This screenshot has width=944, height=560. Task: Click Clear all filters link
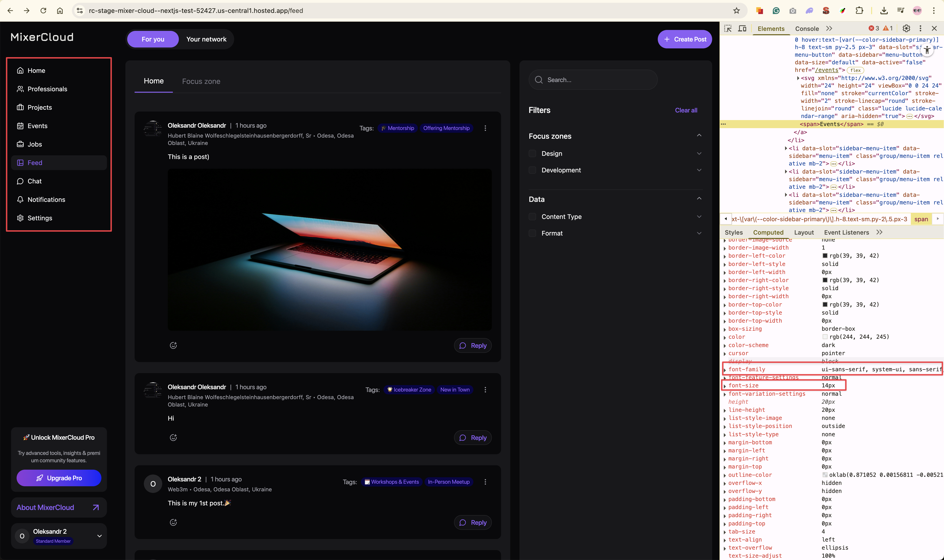point(686,110)
